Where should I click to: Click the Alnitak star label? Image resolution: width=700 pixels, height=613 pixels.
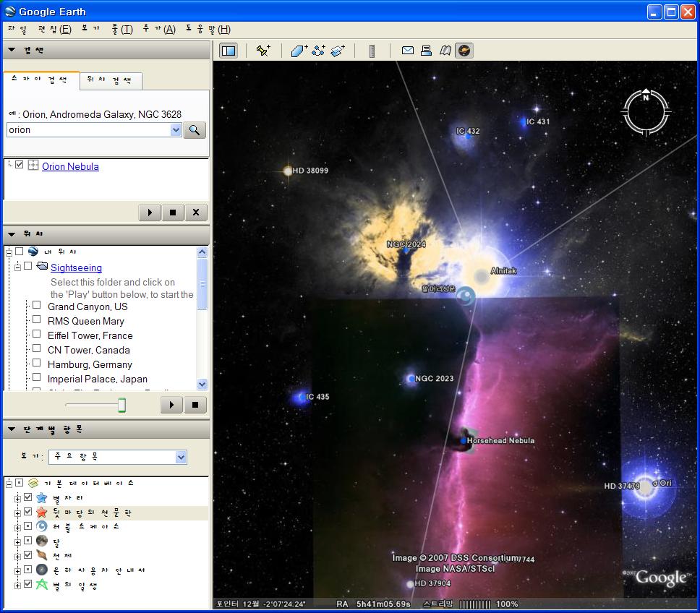click(503, 271)
